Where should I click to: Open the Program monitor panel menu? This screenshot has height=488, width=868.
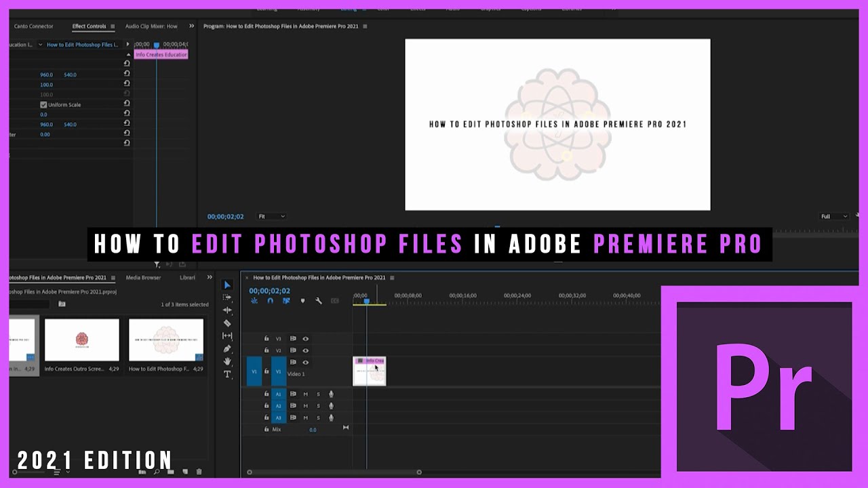pyautogui.click(x=365, y=26)
